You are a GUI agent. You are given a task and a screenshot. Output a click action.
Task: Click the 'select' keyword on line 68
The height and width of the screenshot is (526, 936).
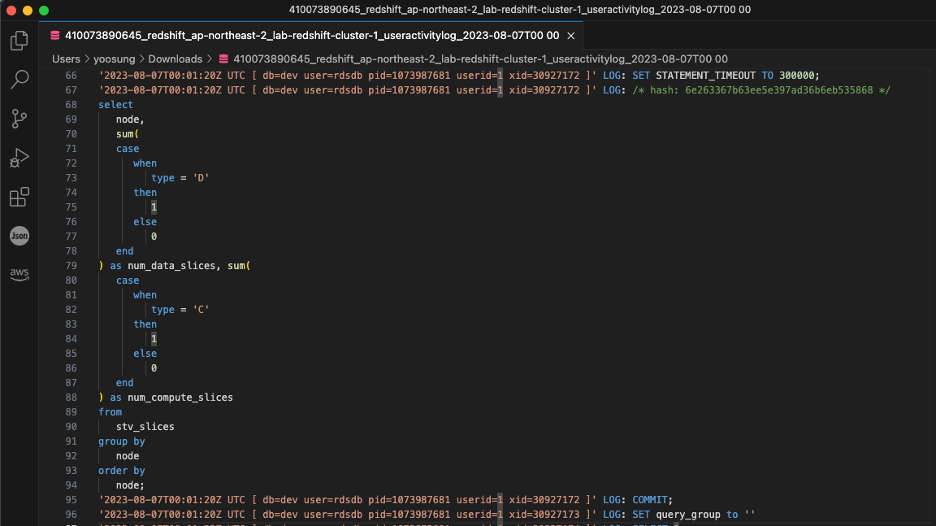(x=116, y=105)
